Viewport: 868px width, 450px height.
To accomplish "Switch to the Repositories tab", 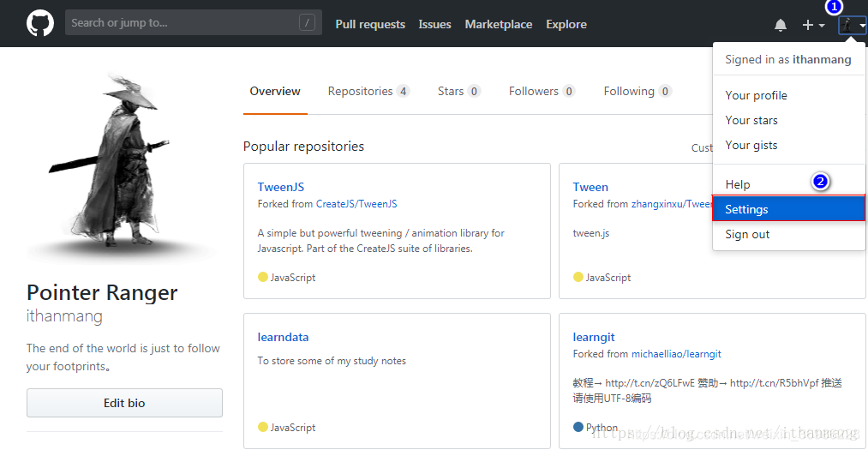I will [x=368, y=92].
